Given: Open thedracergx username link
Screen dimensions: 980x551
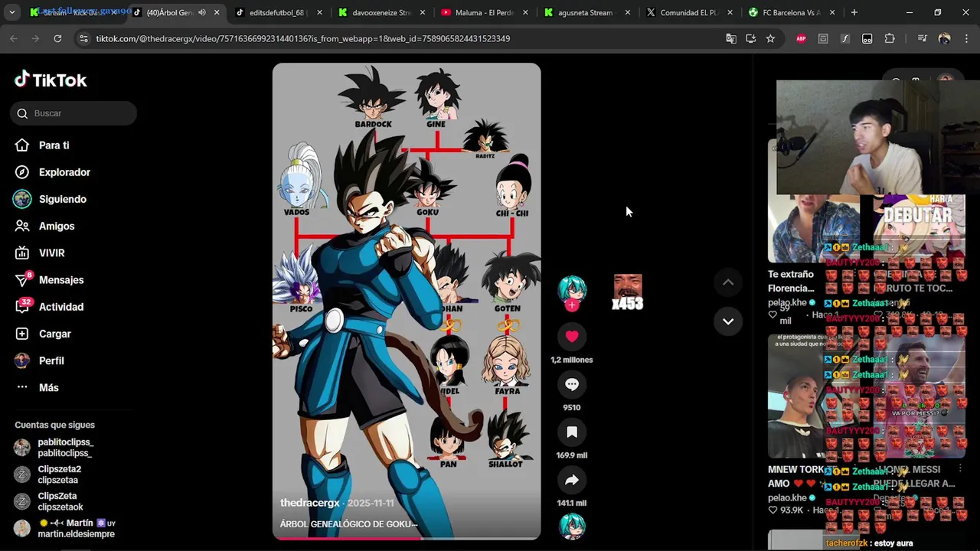Looking at the screenshot, I should [310, 503].
